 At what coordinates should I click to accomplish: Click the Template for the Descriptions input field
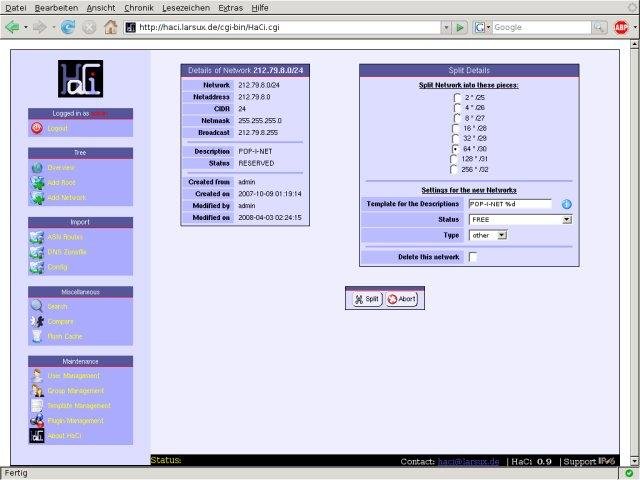pyautogui.click(x=510, y=204)
